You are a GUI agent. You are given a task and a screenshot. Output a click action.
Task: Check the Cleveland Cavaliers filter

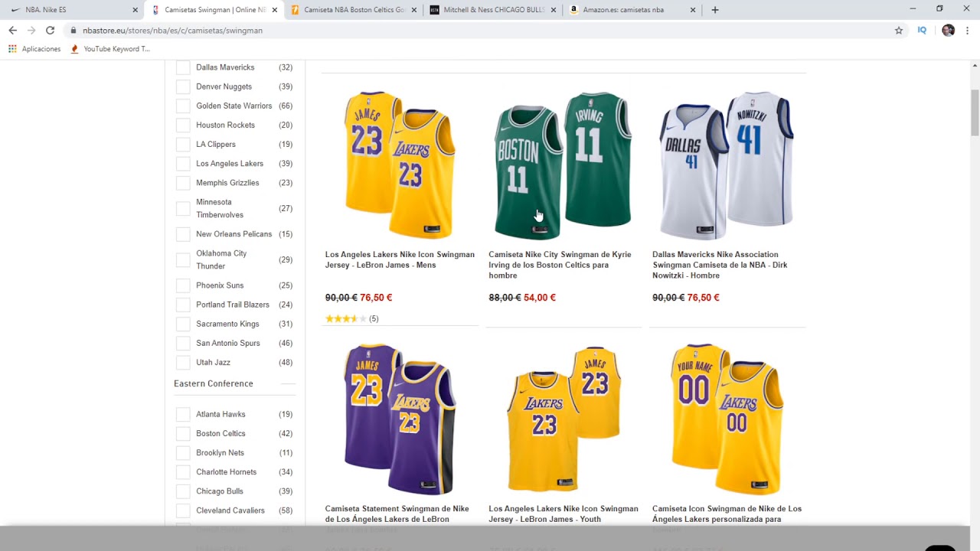183,510
